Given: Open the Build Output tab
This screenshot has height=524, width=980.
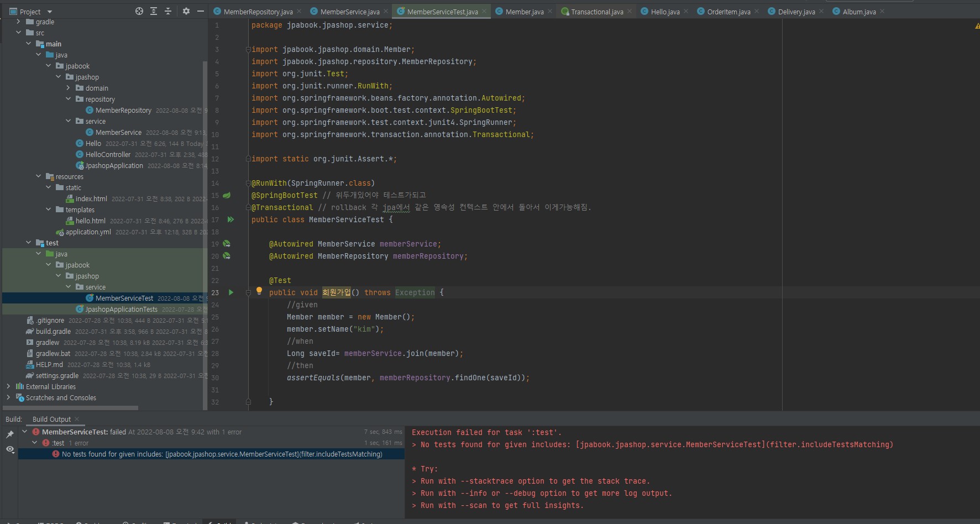Looking at the screenshot, I should [x=51, y=419].
